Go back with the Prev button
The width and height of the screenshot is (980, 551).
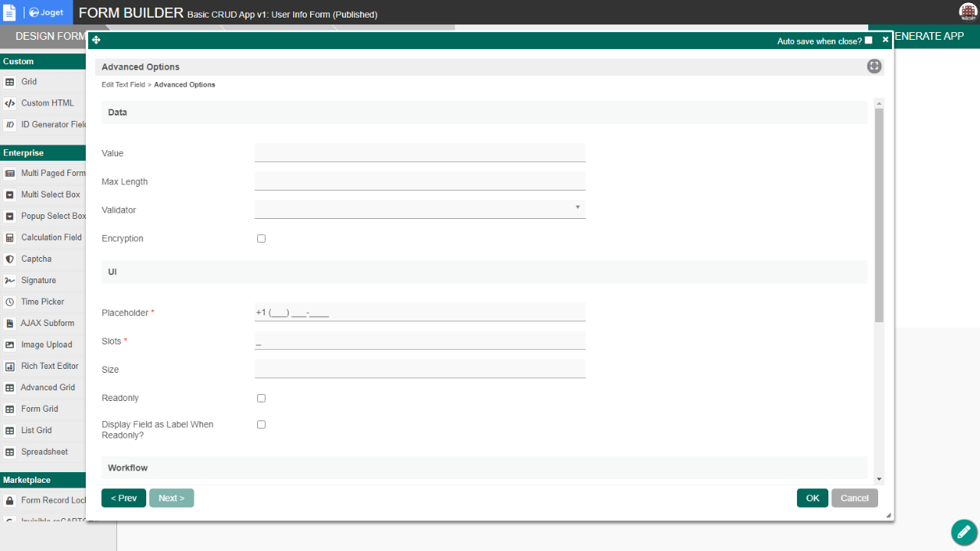coord(123,498)
